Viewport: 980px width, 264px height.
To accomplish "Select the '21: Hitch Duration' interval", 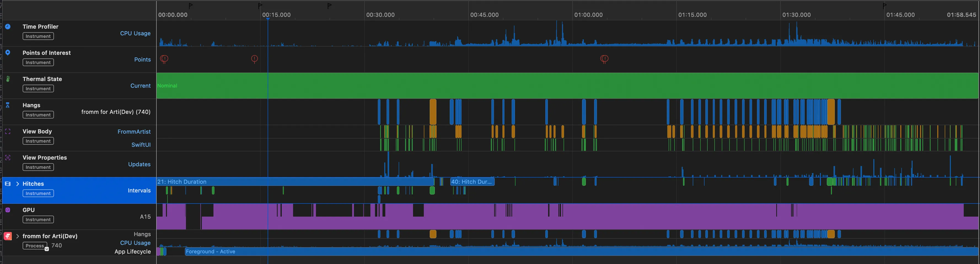I will click(x=295, y=182).
